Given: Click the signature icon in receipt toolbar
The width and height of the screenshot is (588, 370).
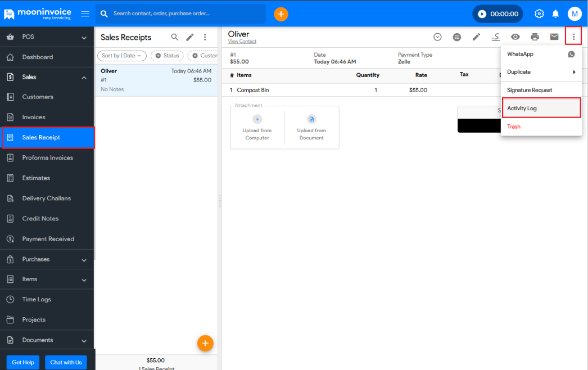Looking at the screenshot, I should click(496, 37).
